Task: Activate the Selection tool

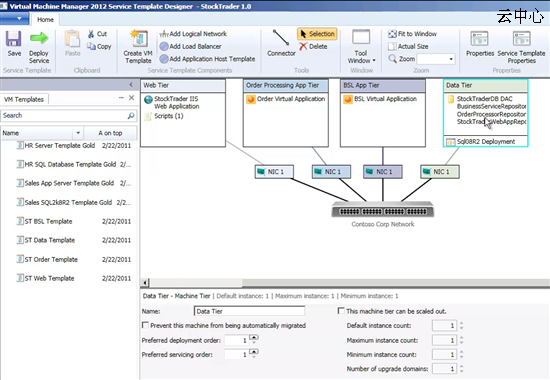Action: [317, 34]
